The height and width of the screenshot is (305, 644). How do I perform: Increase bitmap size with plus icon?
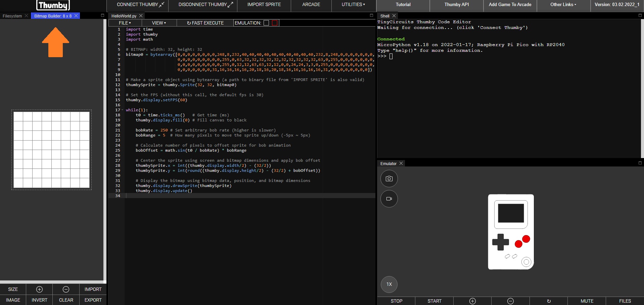[x=39, y=289]
